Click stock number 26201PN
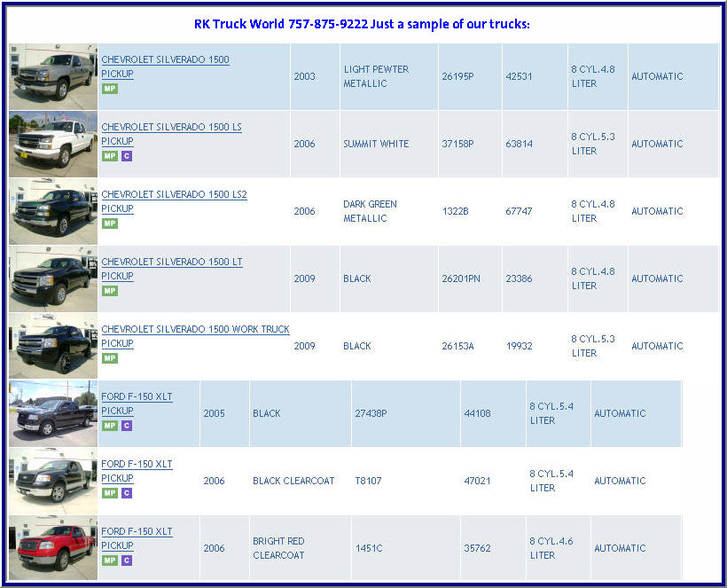 (x=461, y=278)
